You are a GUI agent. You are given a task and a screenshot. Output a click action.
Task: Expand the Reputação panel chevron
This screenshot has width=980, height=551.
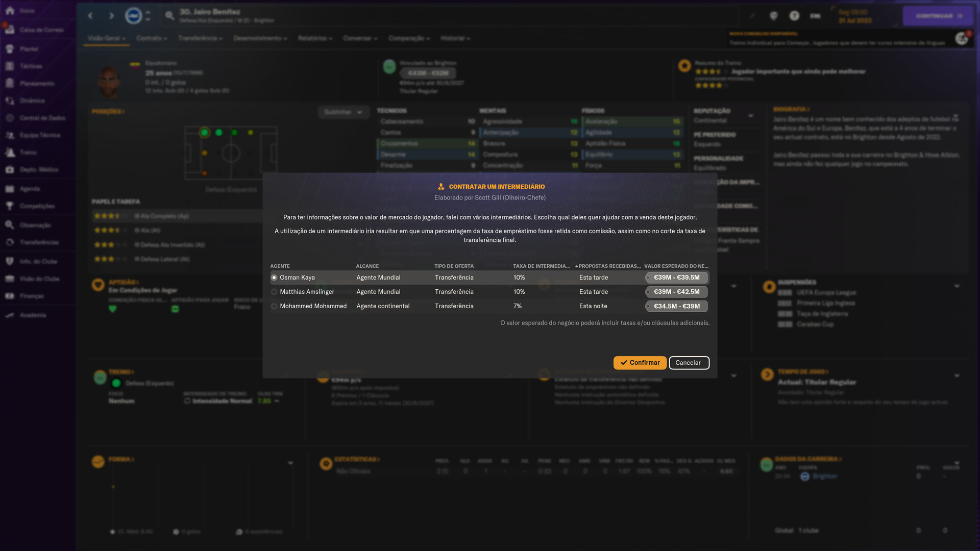[751, 116]
